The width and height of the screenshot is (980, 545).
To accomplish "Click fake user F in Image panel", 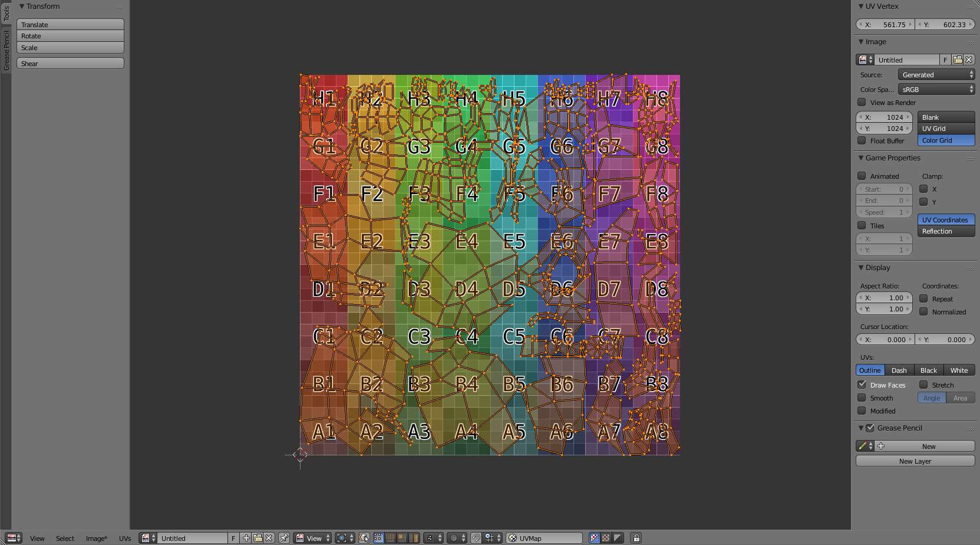I will (945, 60).
